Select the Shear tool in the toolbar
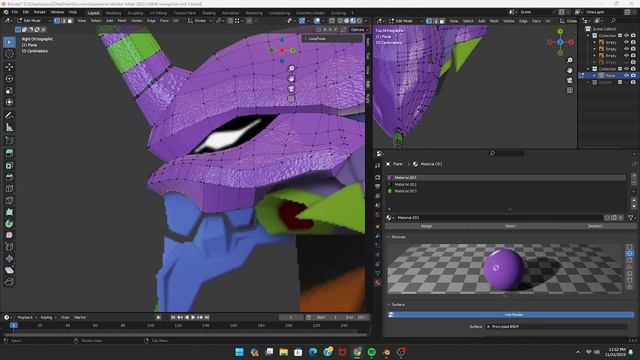The height and width of the screenshot is (360, 640). (9, 270)
